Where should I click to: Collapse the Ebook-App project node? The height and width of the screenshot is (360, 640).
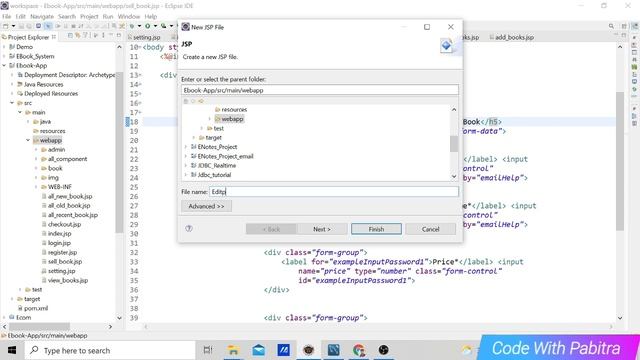click(4, 66)
